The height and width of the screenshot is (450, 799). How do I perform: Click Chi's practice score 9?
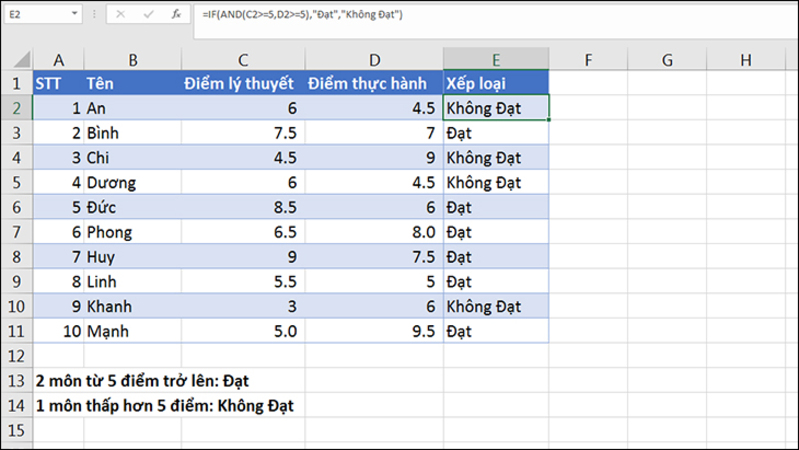click(374, 157)
